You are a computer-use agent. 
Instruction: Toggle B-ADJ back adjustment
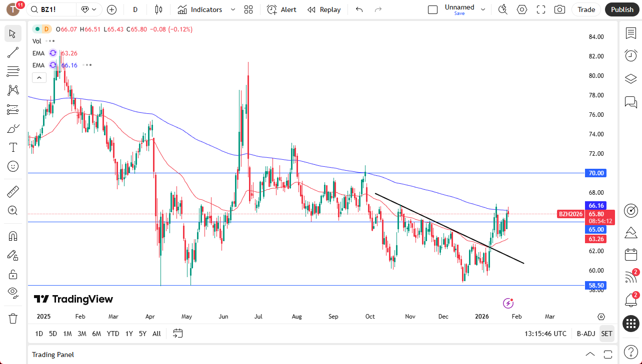(x=585, y=334)
